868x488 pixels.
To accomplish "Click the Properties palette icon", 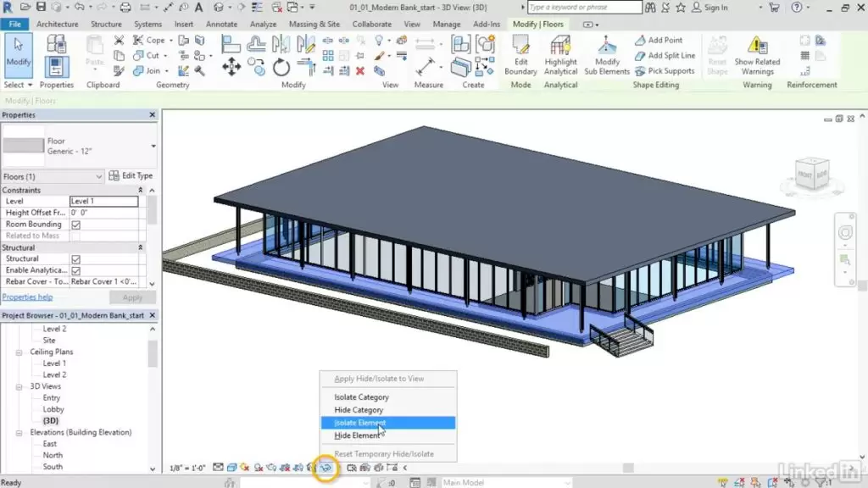I will pyautogui.click(x=56, y=68).
